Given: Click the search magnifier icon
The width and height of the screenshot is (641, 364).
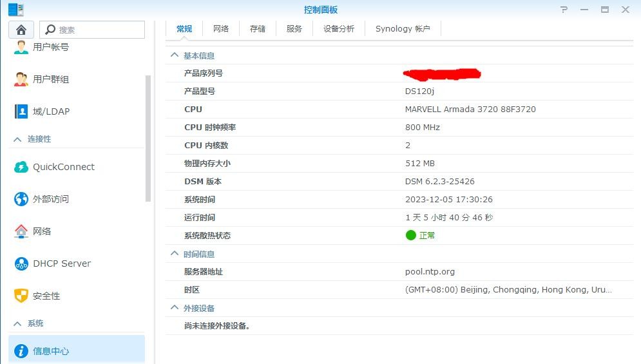Looking at the screenshot, I should point(50,30).
